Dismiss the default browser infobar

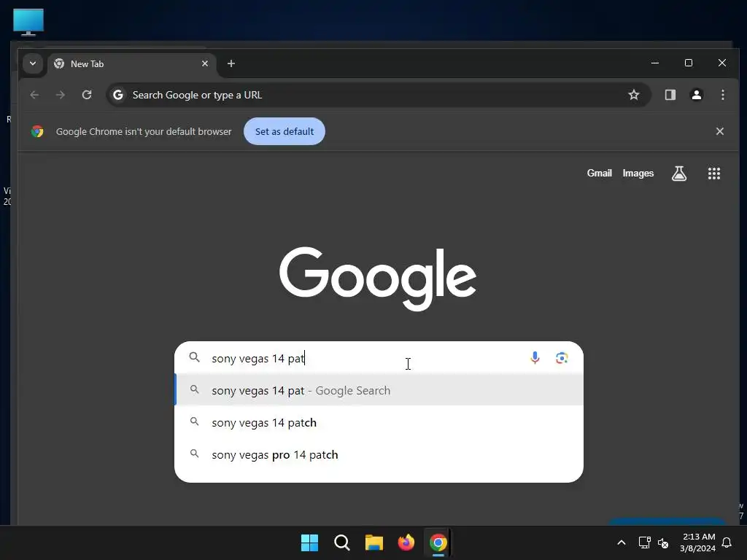pos(720,131)
